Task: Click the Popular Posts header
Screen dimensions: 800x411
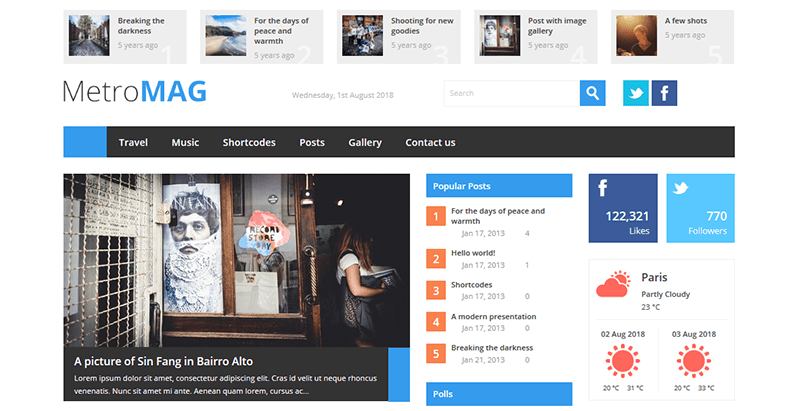Action: [x=499, y=186]
